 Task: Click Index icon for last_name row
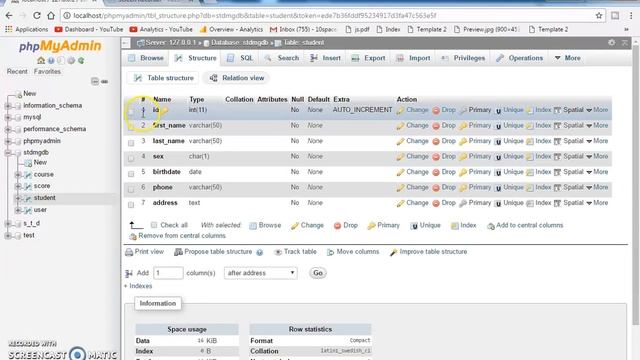530,142
